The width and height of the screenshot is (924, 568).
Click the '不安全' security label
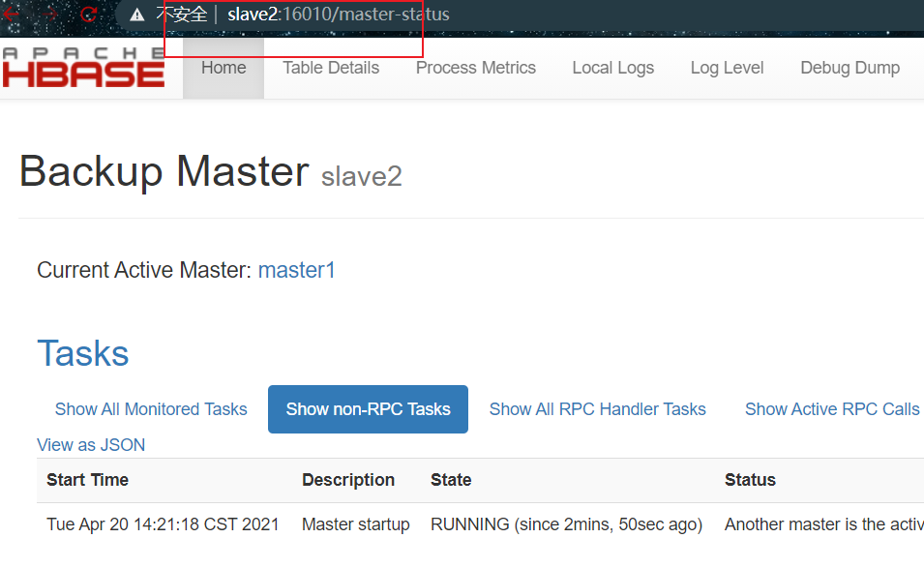[x=182, y=15]
